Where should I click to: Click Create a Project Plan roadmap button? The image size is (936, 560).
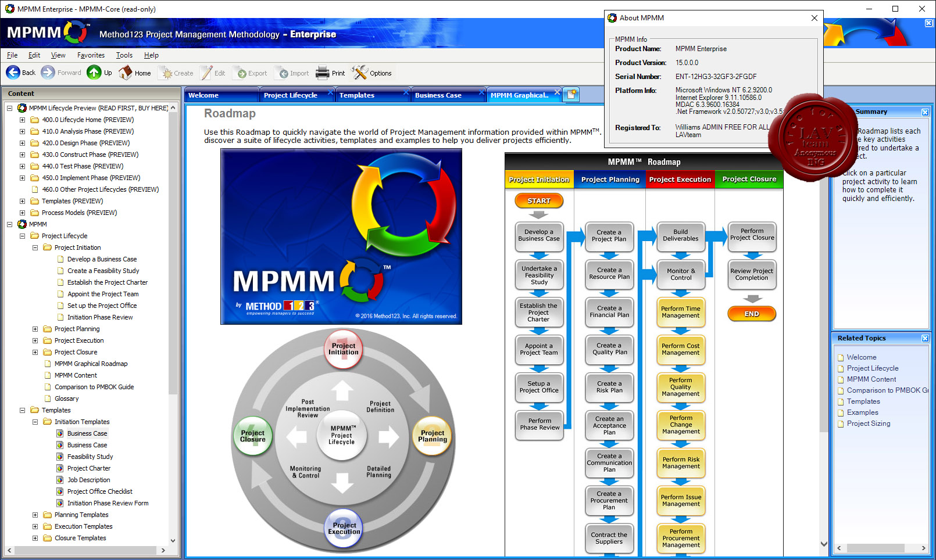tap(609, 236)
